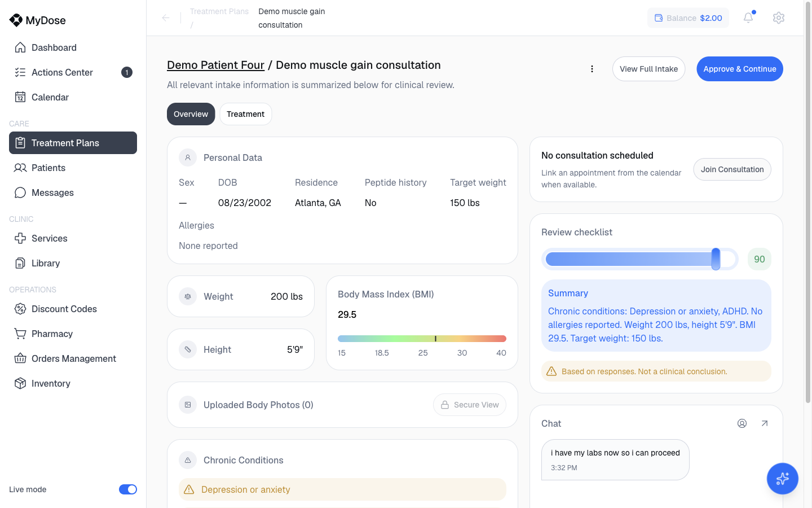Click the Chat participant profile icon

(x=742, y=423)
